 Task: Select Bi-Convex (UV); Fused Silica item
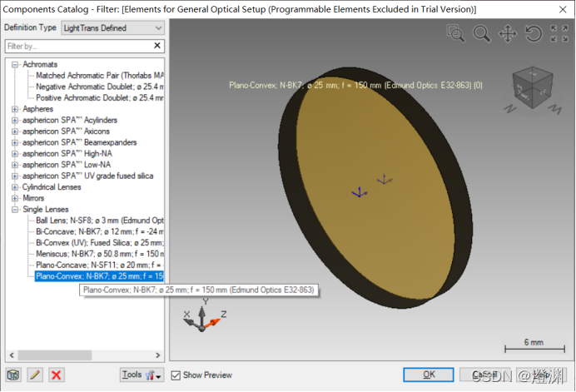pyautogui.click(x=100, y=243)
